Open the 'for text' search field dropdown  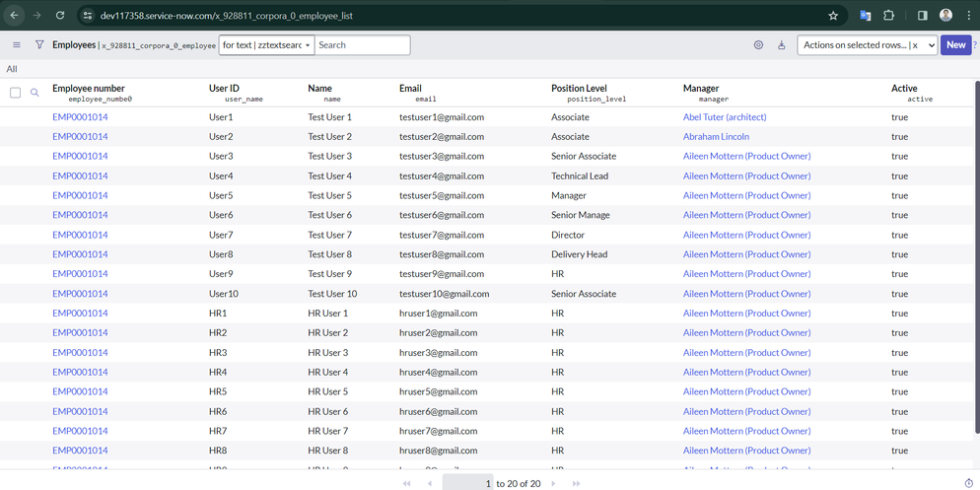click(267, 45)
